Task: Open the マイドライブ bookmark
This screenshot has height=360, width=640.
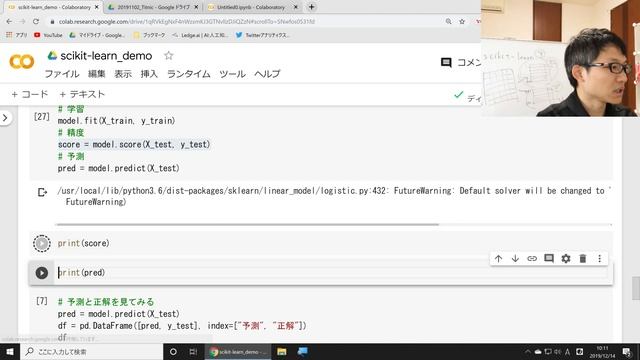Action: pos(98,35)
